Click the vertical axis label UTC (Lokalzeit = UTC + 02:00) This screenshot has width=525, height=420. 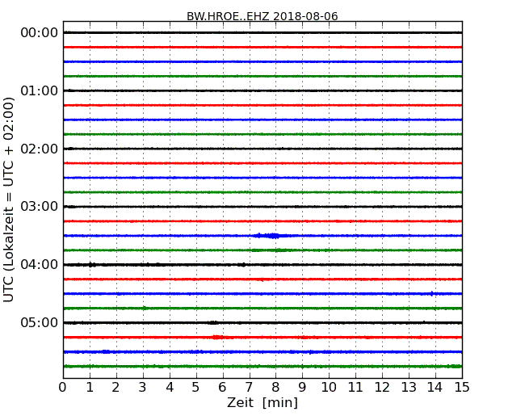(x=9, y=199)
